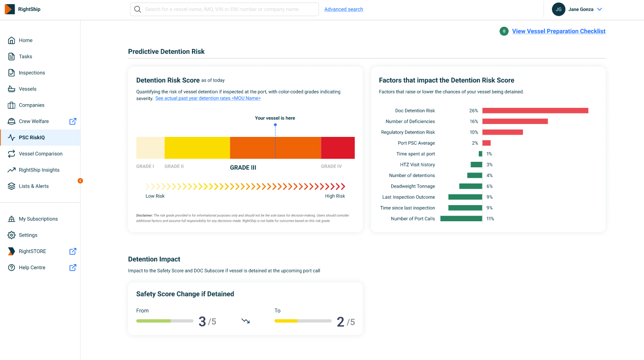This screenshot has height=360, width=644.
Task: Click the 'Low Risk' label
Action: click(155, 196)
